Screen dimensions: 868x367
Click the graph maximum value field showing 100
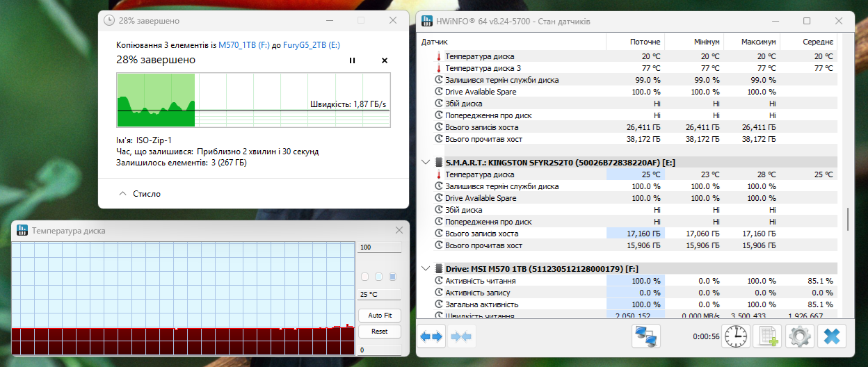(380, 247)
